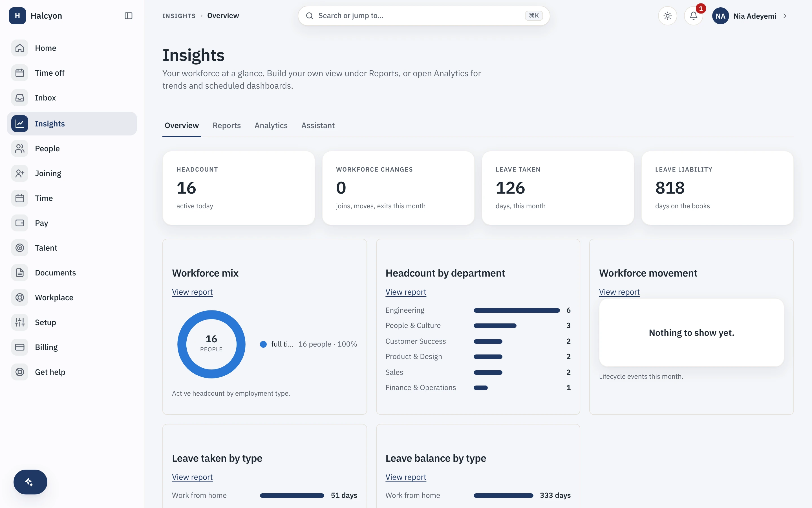Open the Pay wallet icon
Screen dimensions: 812x508
pyautogui.click(x=19, y=223)
